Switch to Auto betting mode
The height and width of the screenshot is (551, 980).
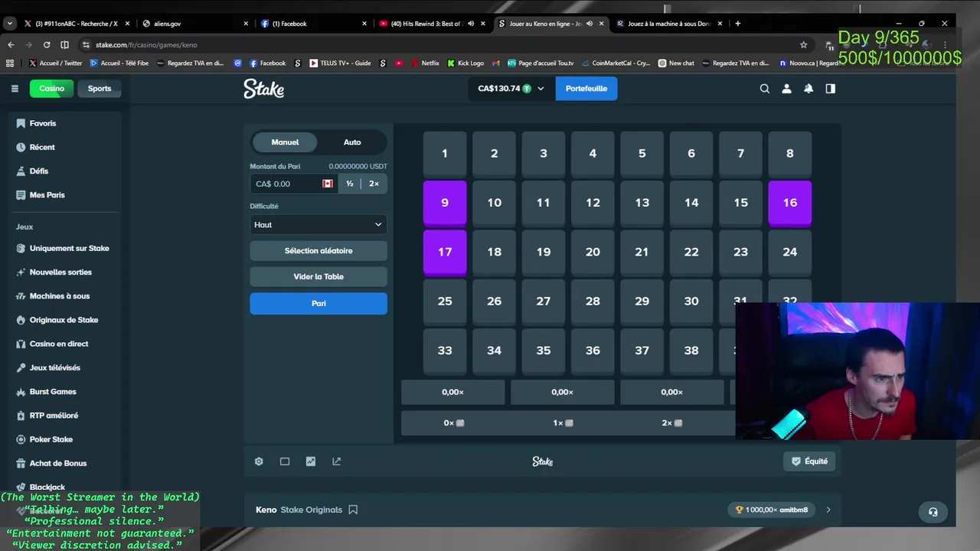(352, 142)
